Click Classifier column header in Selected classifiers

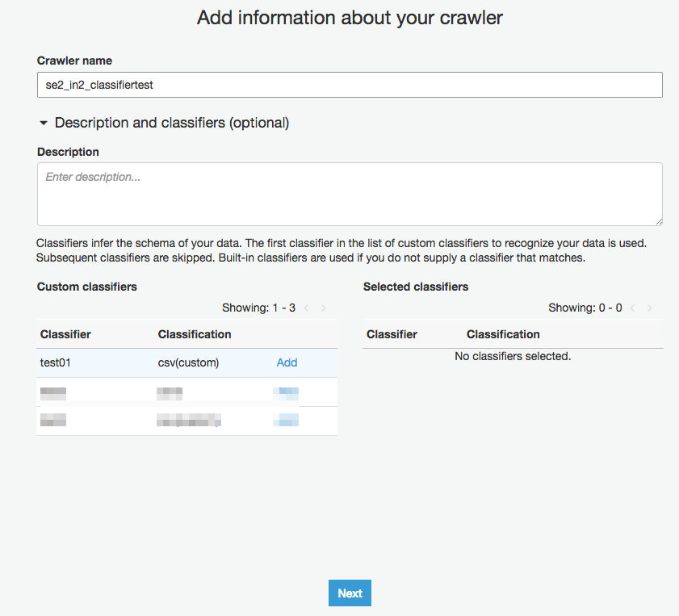tap(392, 334)
